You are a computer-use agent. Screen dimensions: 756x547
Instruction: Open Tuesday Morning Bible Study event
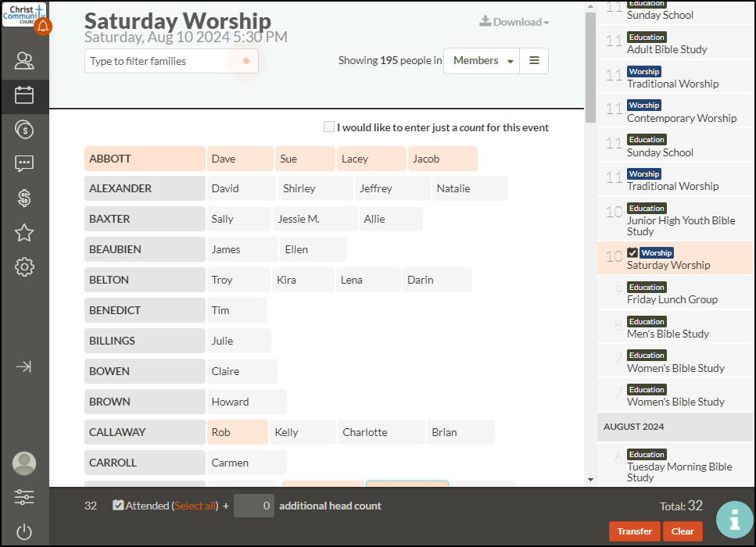click(675, 465)
